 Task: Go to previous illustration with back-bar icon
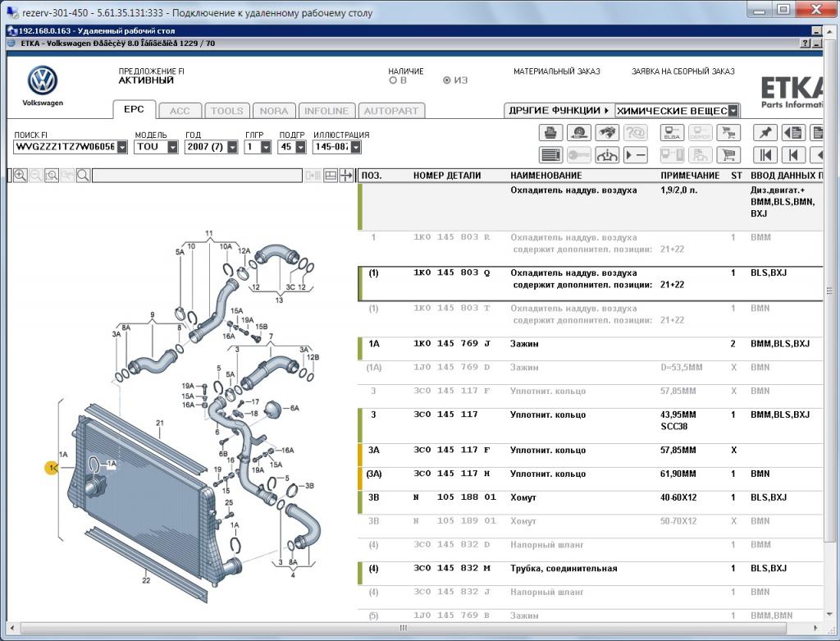tap(793, 155)
